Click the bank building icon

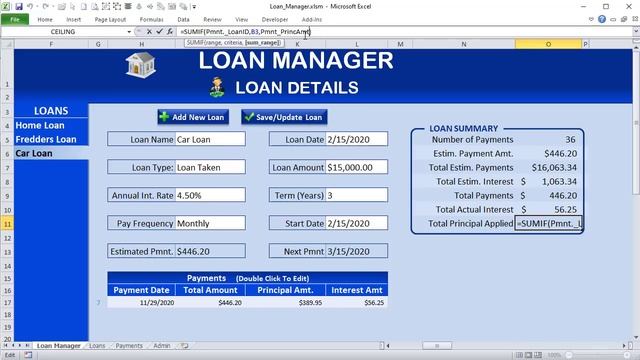(x=140, y=65)
